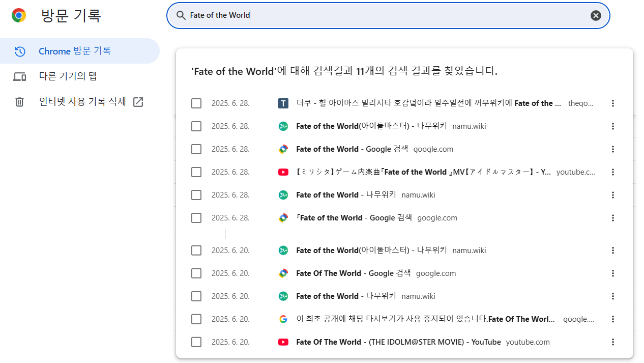The height and width of the screenshot is (363, 644).
Task: Click the external link icon beside 인터넷 사용 기록 삭제
Action: pos(138,102)
